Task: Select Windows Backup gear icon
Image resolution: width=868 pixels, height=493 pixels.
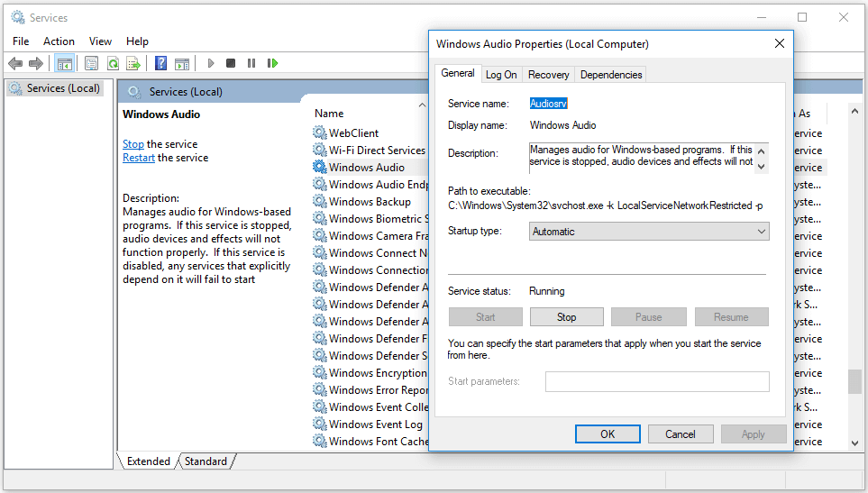Action: 319,201
